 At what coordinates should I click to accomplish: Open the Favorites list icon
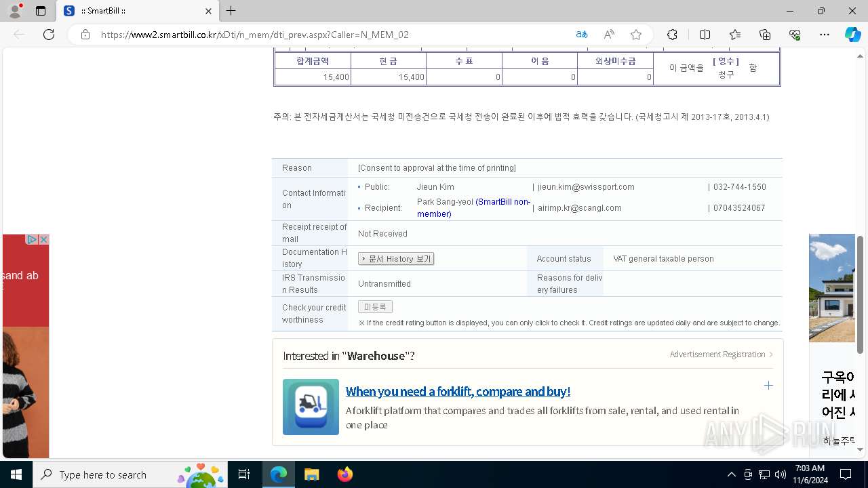[x=735, y=35]
